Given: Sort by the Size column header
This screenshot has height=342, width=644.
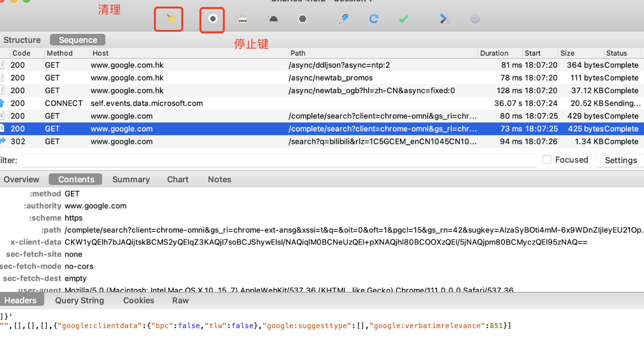Looking at the screenshot, I should pyautogui.click(x=567, y=53).
